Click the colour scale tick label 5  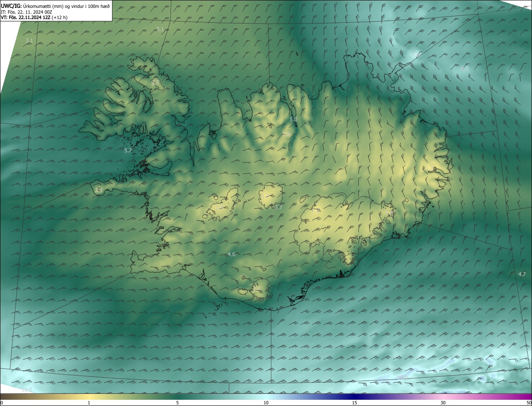pyautogui.click(x=177, y=403)
